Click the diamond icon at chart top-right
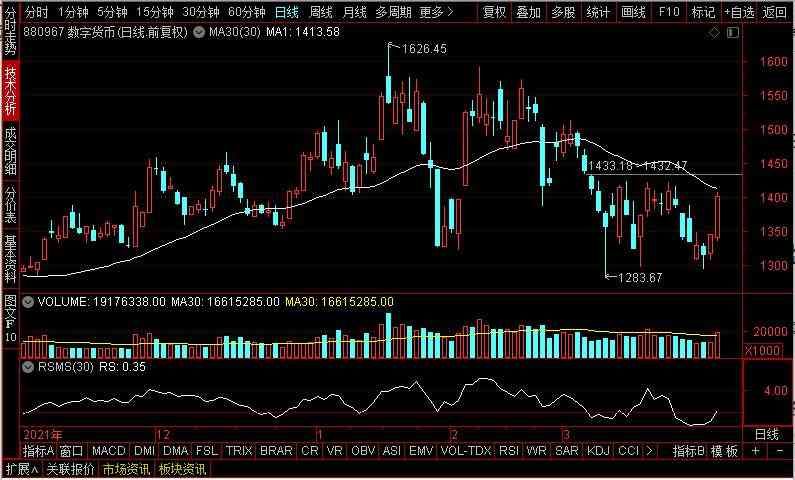The image size is (795, 480). 714,32
